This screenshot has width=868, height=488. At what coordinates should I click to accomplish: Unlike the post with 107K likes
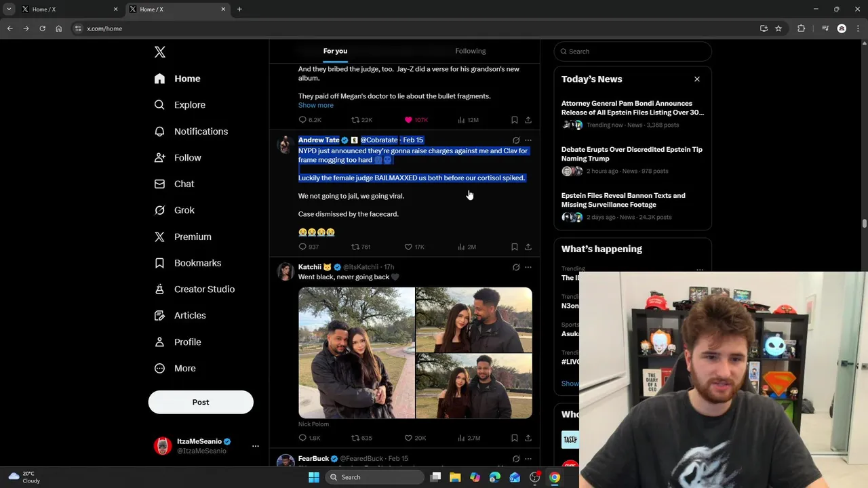click(x=416, y=120)
